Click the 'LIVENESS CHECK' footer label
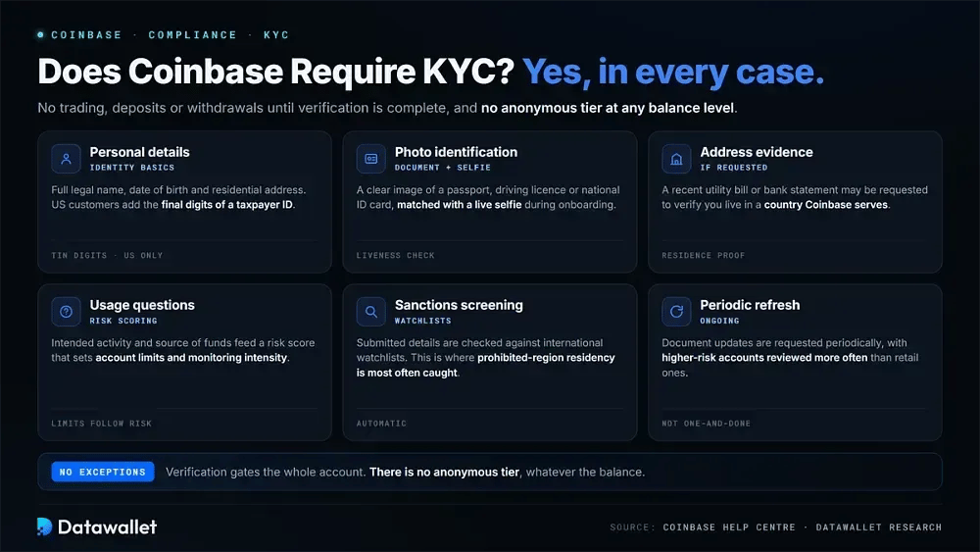The width and height of the screenshot is (980, 552). click(396, 255)
